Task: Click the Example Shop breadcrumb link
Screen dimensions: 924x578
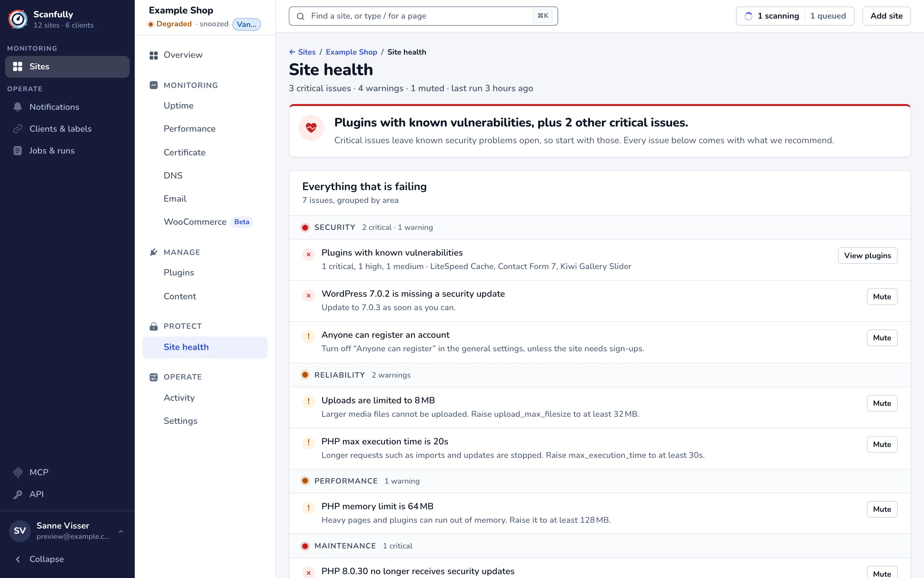Action: [x=351, y=52]
